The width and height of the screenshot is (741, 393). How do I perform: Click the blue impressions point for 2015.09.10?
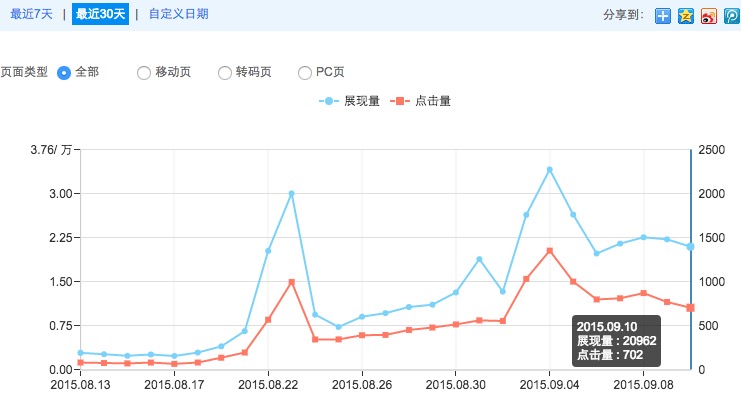[690, 247]
